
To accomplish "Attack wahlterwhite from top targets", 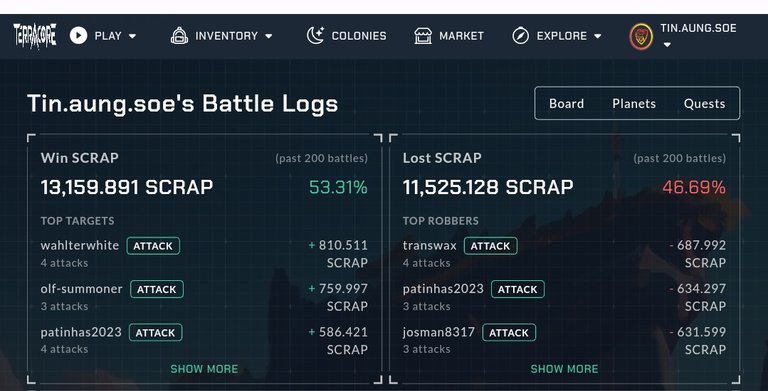I will point(153,246).
